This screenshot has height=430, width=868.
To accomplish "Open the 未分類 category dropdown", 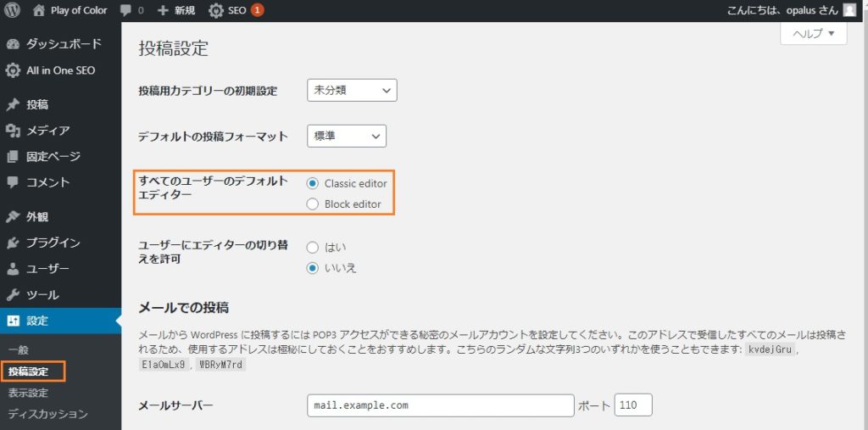I will [x=352, y=90].
